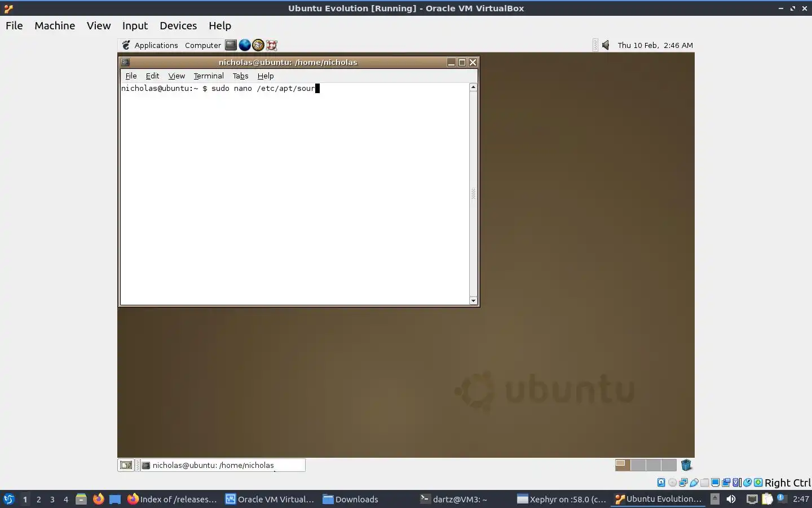The height and width of the screenshot is (508, 812).
Task: Select nicholas@ubuntu window list button
Action: coord(223,465)
